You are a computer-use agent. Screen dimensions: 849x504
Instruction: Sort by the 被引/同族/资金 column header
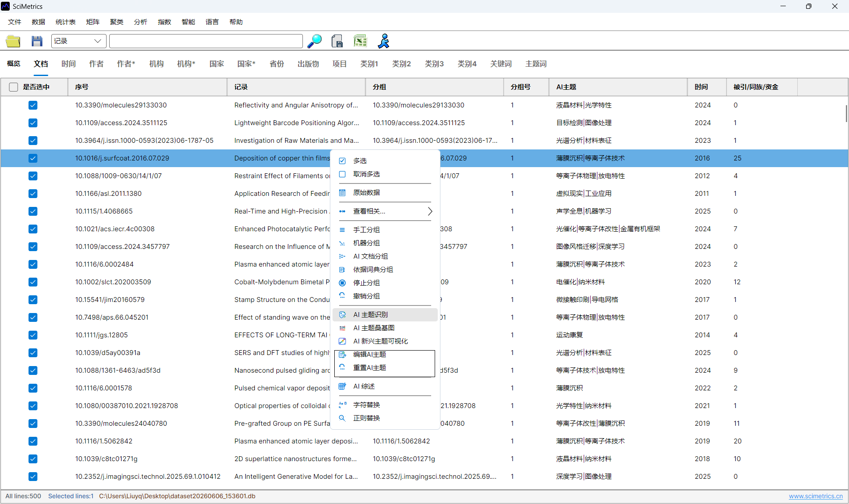click(x=761, y=87)
